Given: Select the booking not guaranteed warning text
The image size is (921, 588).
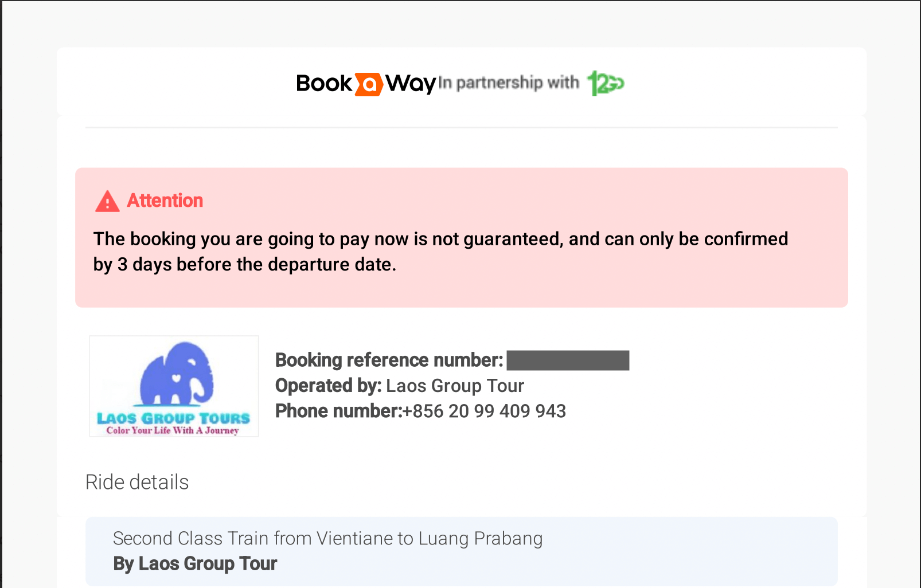Looking at the screenshot, I should tap(440, 252).
